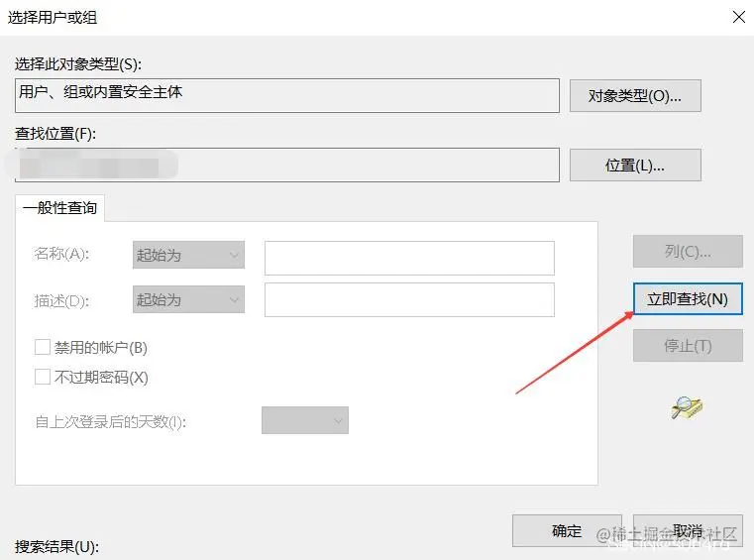Click the 对象类型(O)... button
Viewport: 754px width, 560px height.
click(x=635, y=96)
